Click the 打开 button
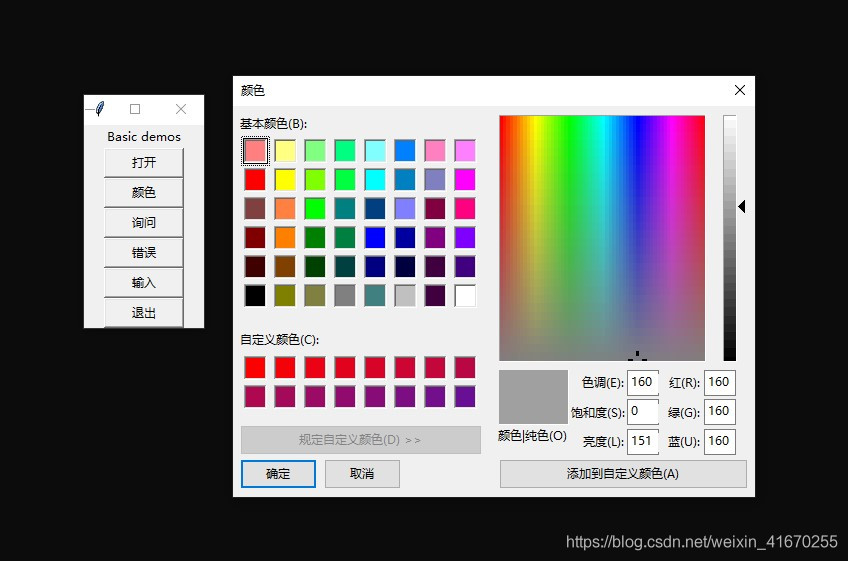Screen dimensions: 848x561 point(144,163)
